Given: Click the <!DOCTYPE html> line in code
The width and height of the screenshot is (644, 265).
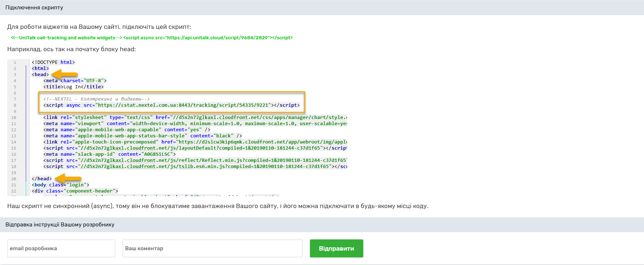Looking at the screenshot, I should pos(53,62).
